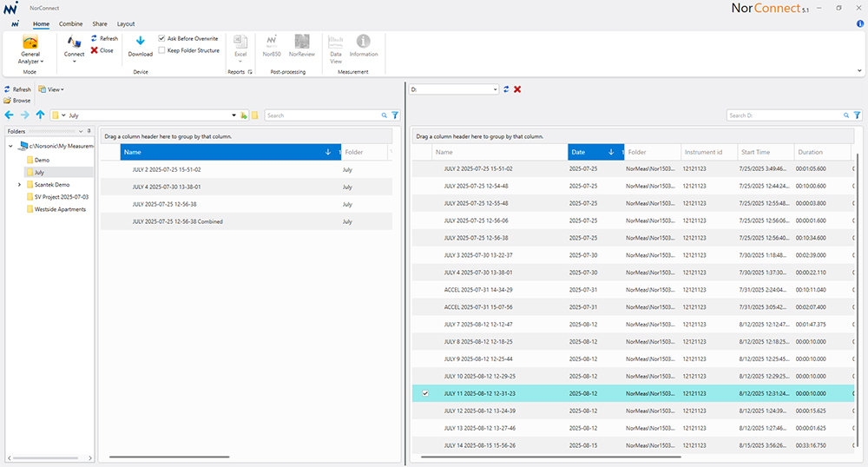Close device connection with red X
868x467 pixels.
(x=102, y=50)
